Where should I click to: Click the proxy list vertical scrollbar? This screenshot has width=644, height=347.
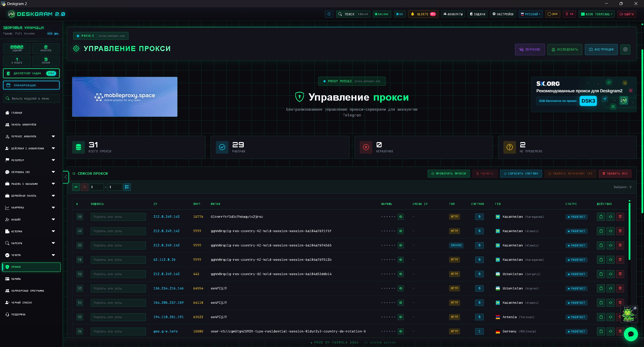[x=629, y=231]
